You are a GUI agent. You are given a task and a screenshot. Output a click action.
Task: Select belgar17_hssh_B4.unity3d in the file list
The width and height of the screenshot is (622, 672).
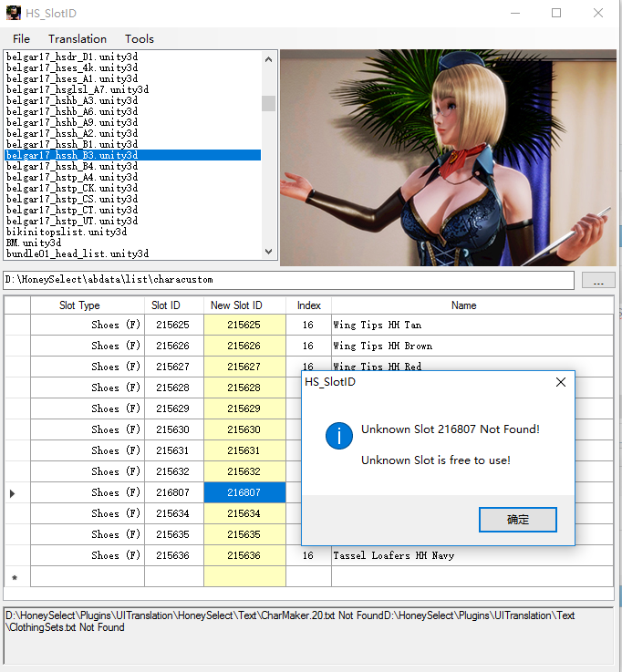(72, 166)
